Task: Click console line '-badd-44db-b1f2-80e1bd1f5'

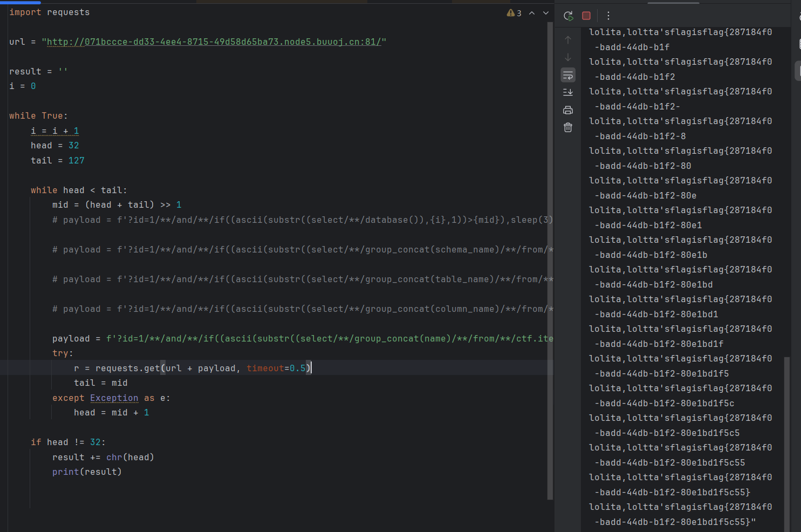Action: (661, 374)
